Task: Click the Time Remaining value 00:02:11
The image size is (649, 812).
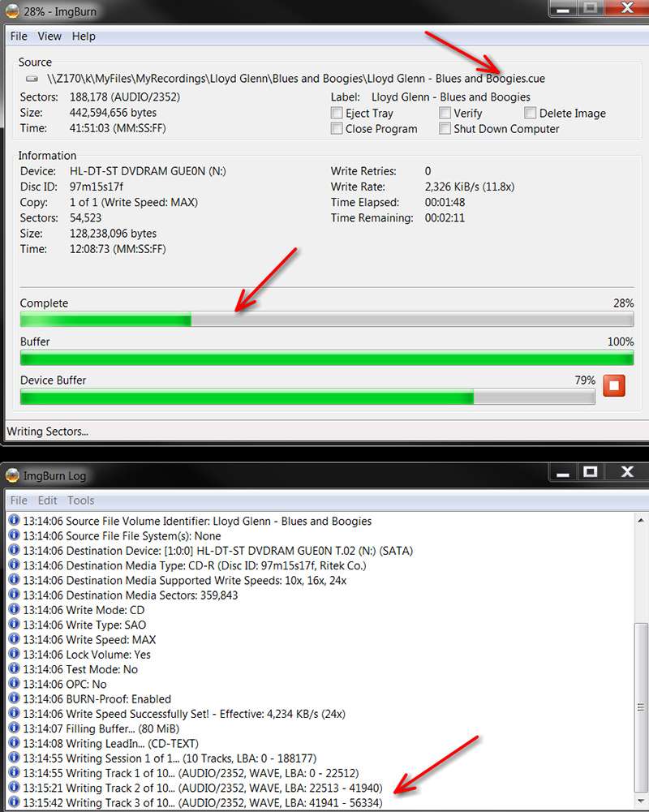Action: (x=445, y=217)
